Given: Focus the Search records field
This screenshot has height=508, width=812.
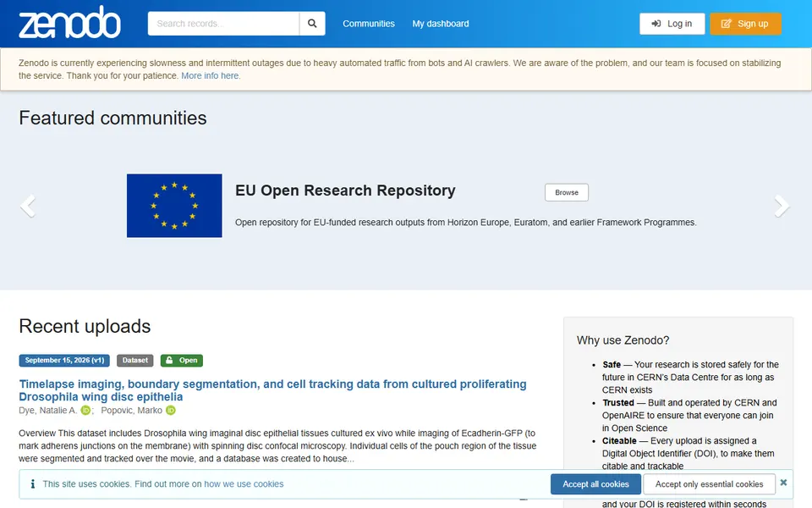Looking at the screenshot, I should pyautogui.click(x=223, y=24).
